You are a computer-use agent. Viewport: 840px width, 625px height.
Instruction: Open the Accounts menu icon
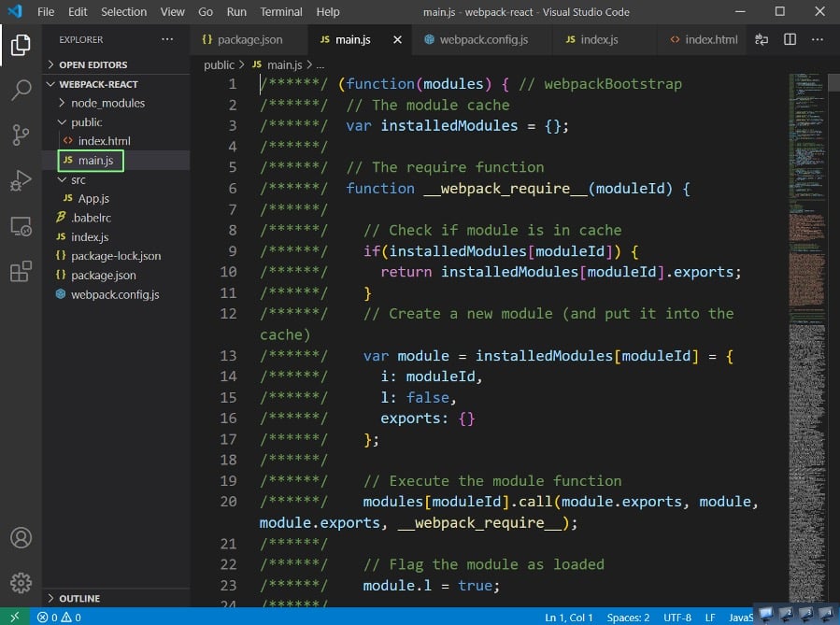21,538
